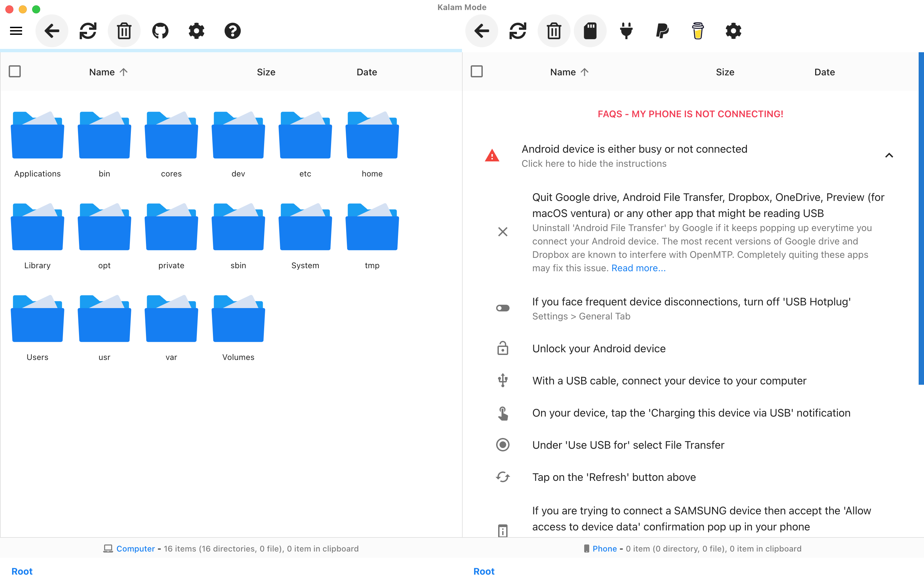924x586 pixels.
Task: Sort phone pane by Size column
Action: (724, 72)
